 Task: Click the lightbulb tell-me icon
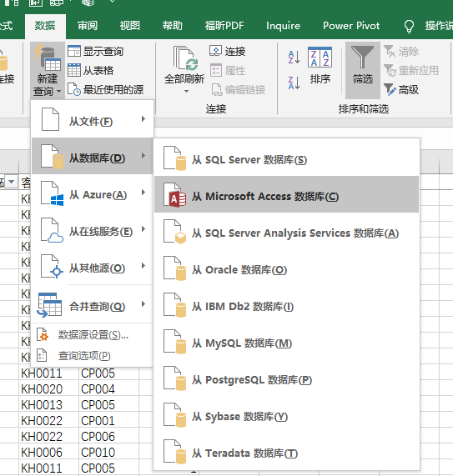(409, 27)
